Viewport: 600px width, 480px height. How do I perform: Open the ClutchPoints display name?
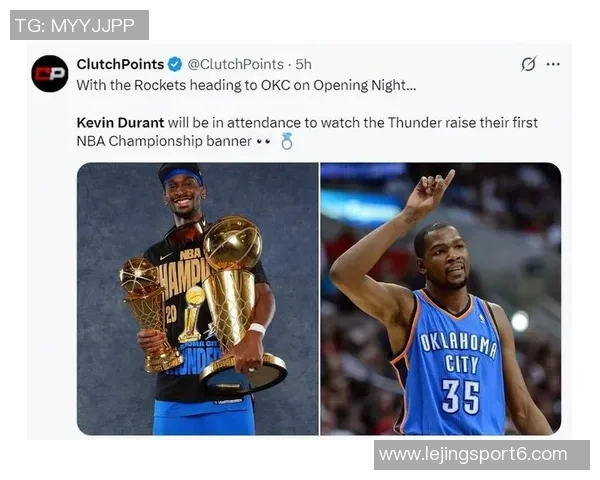pyautogui.click(x=120, y=64)
